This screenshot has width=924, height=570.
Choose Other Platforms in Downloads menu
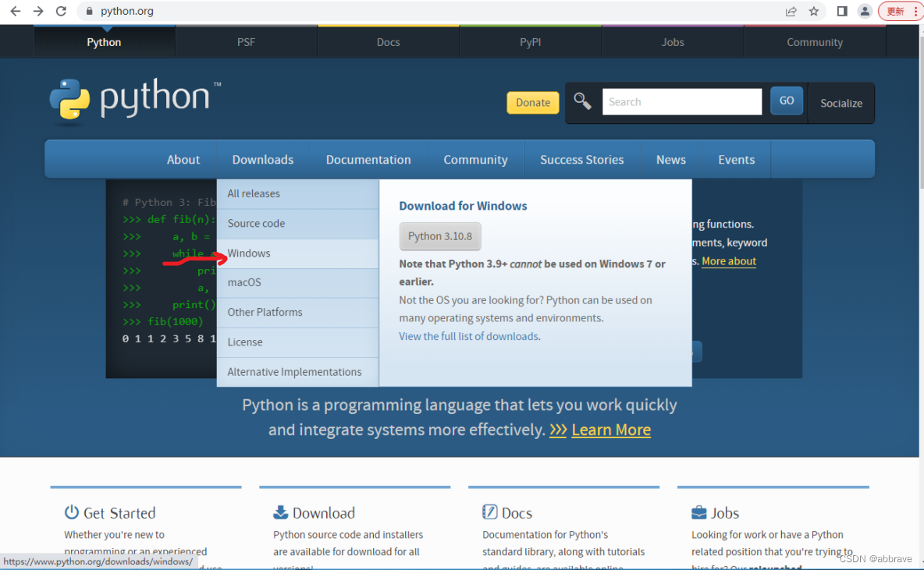297,313
